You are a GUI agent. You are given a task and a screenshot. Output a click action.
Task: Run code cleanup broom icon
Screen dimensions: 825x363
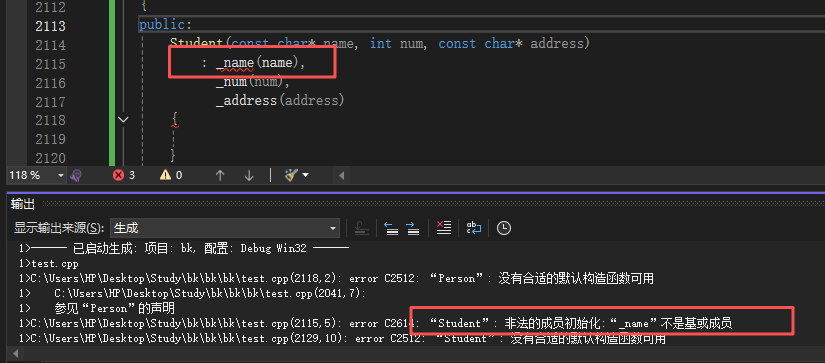(291, 175)
